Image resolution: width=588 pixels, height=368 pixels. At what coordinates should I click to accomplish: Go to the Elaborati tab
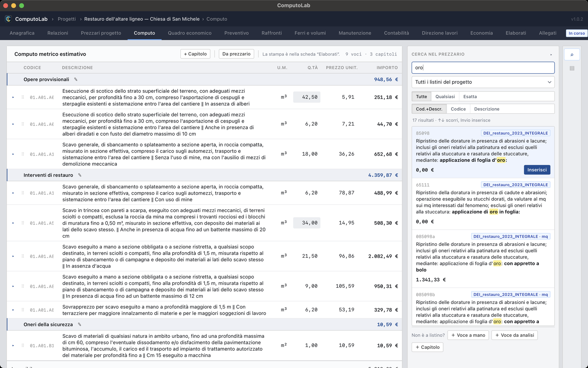(516, 33)
